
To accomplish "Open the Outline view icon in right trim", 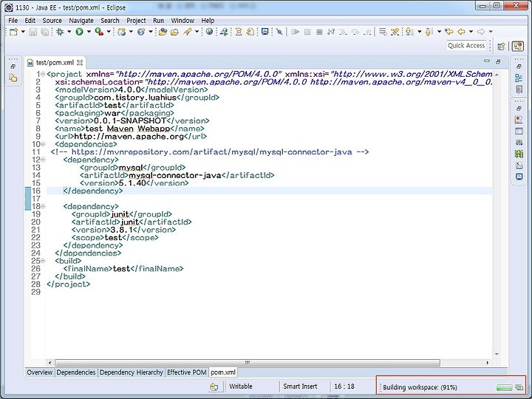I will (x=519, y=78).
